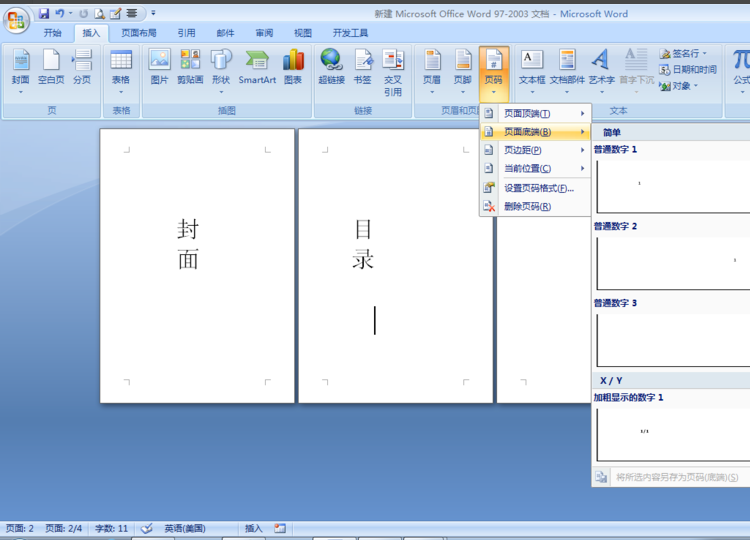750x540 pixels.
Task: Switch to the Page Layout (页面布局) tab
Action: [139, 33]
